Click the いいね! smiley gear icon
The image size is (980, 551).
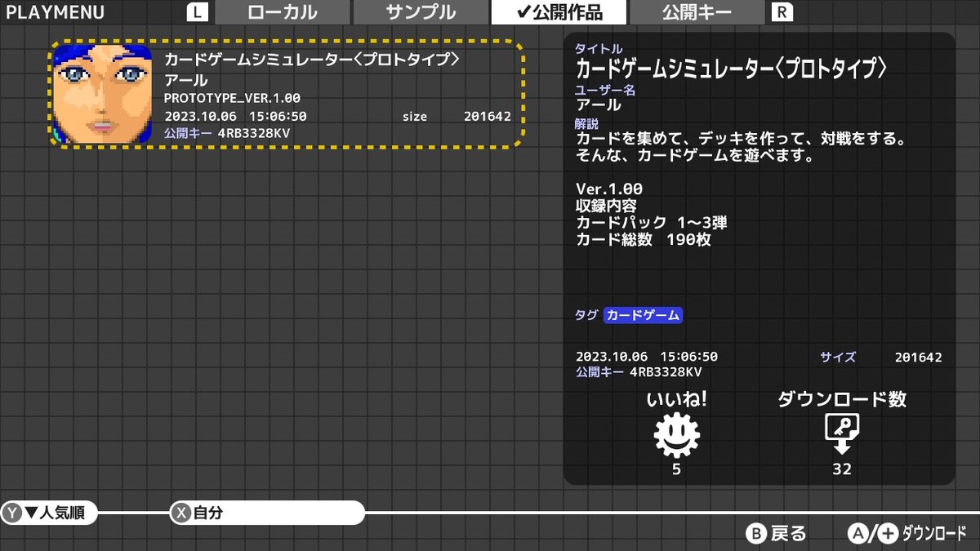677,434
